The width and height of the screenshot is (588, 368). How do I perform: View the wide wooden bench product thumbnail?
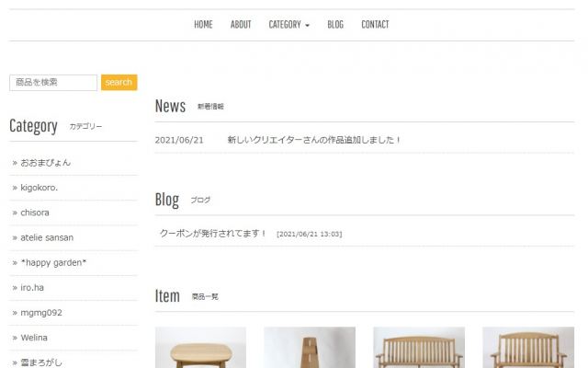point(419,348)
